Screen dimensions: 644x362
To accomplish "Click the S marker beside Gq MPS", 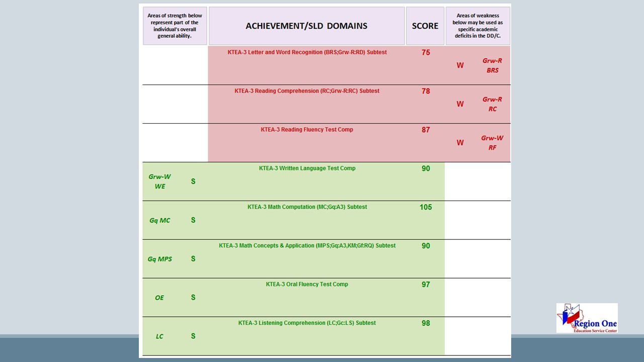I will [x=193, y=259].
